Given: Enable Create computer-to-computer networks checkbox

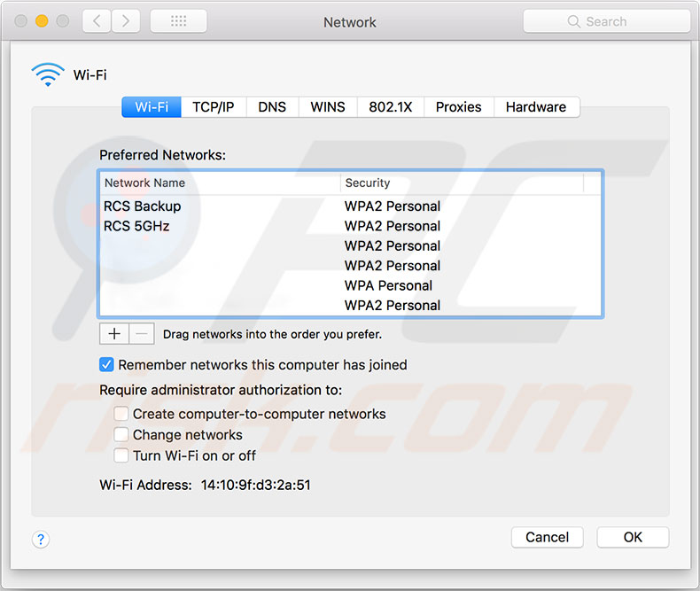Looking at the screenshot, I should [121, 414].
